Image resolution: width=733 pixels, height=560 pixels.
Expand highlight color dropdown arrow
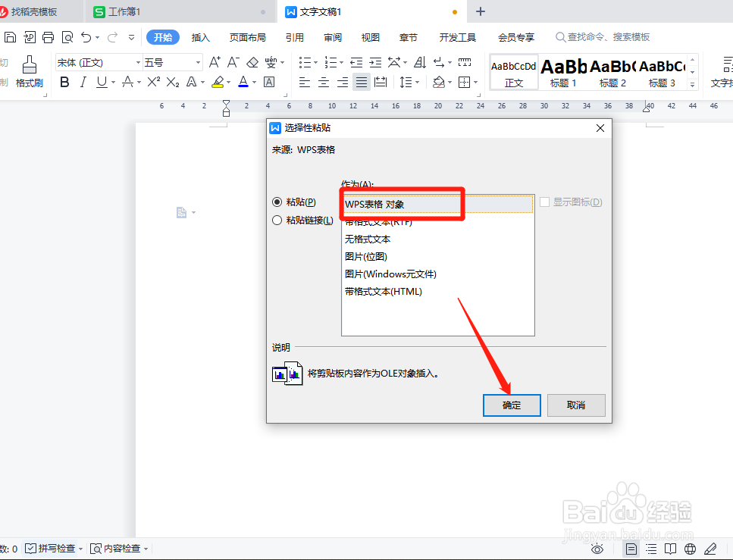[229, 83]
